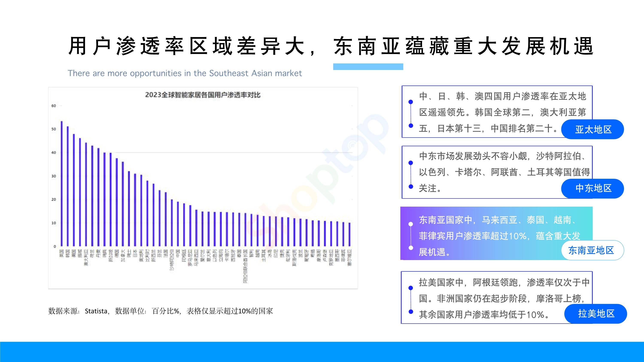Click the 中东地区 pill label
Viewport: 644px width, 362px height.
[x=592, y=188]
